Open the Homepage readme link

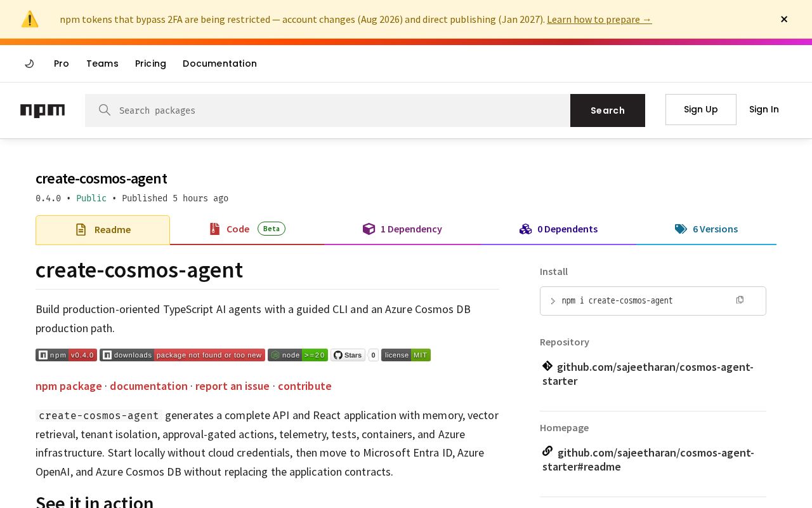coord(648,460)
